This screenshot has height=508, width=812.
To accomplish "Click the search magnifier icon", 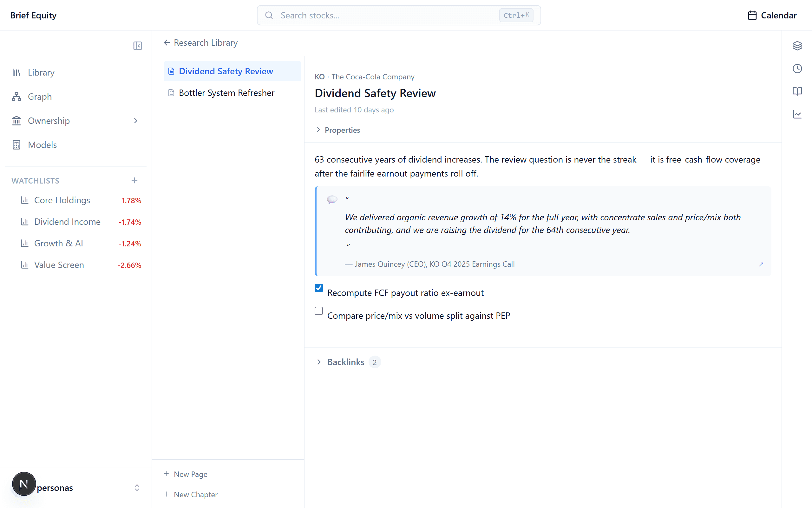I will [x=269, y=16].
